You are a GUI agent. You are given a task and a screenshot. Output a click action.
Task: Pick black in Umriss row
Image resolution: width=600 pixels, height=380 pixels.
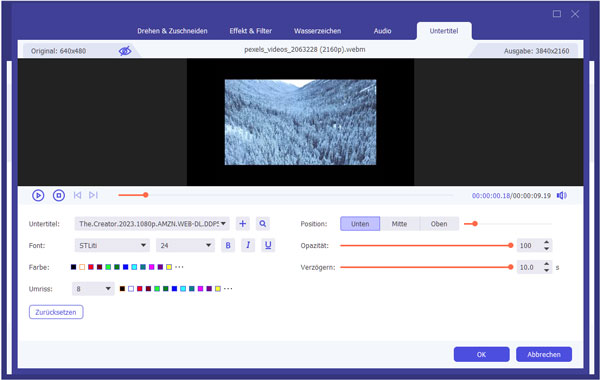[x=122, y=289]
